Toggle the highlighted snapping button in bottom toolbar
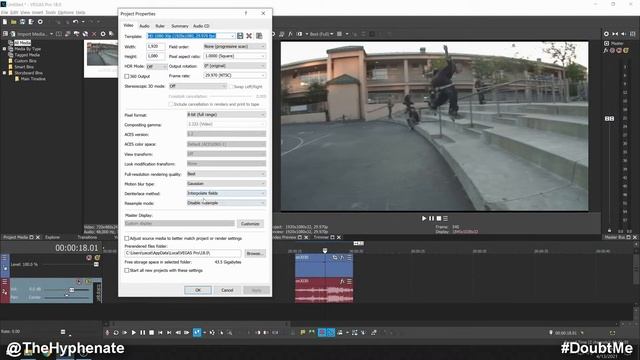Viewport: 640px width, 360px height. pyautogui.click(x=322, y=333)
